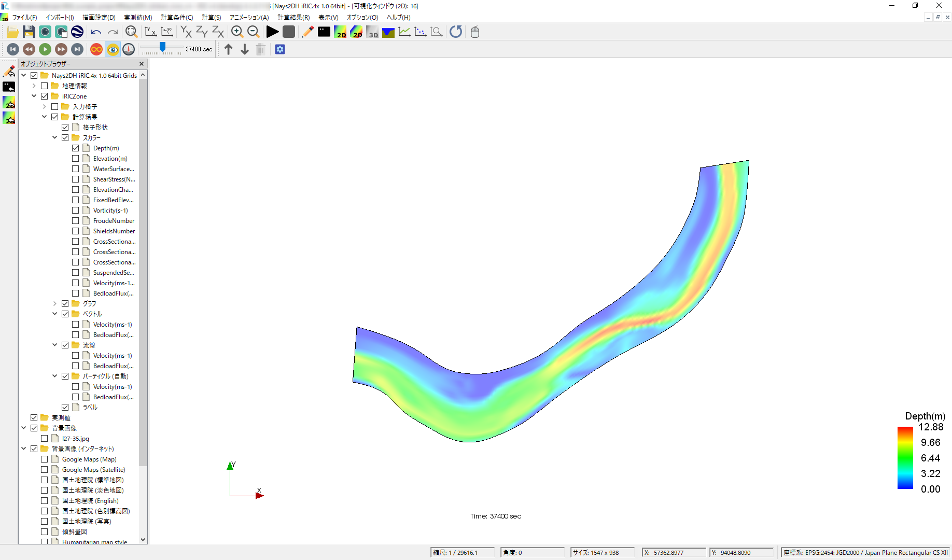Collapse the スカラー folder
The width and height of the screenshot is (952, 560).
[x=55, y=137]
